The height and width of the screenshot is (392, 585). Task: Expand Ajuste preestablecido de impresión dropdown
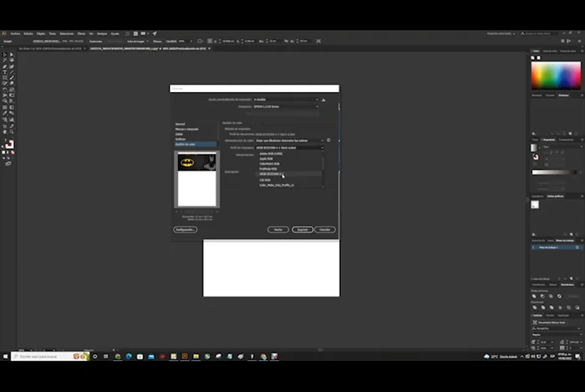tap(286, 99)
